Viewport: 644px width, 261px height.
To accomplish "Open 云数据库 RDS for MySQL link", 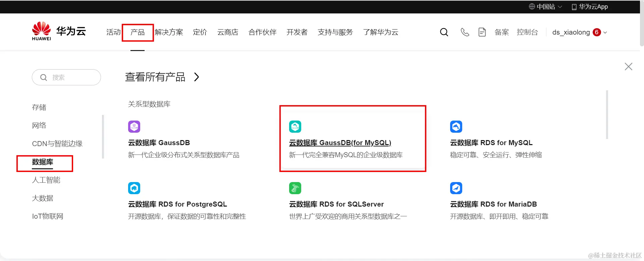I will click(491, 143).
